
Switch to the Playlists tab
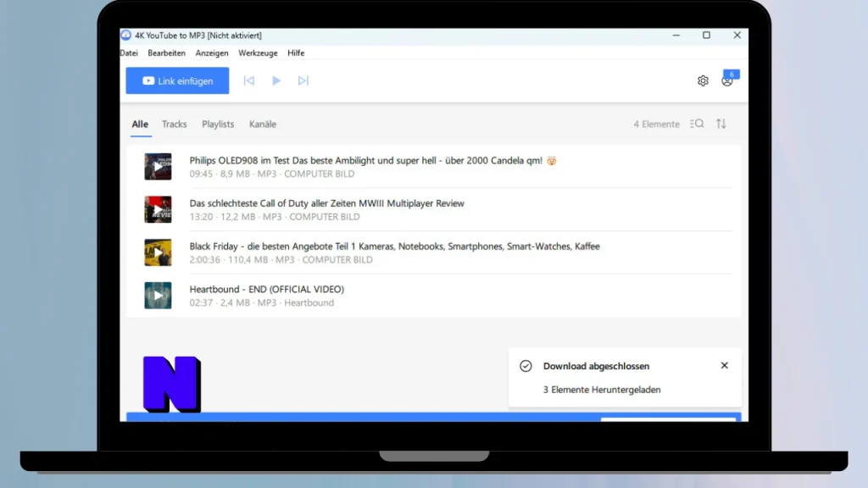click(218, 124)
